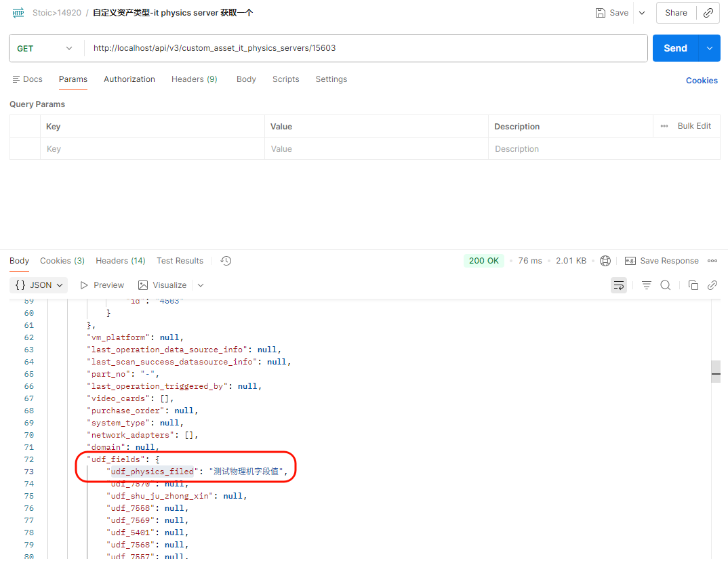
Task: Open the response more options ellipsis
Action: [x=712, y=261]
